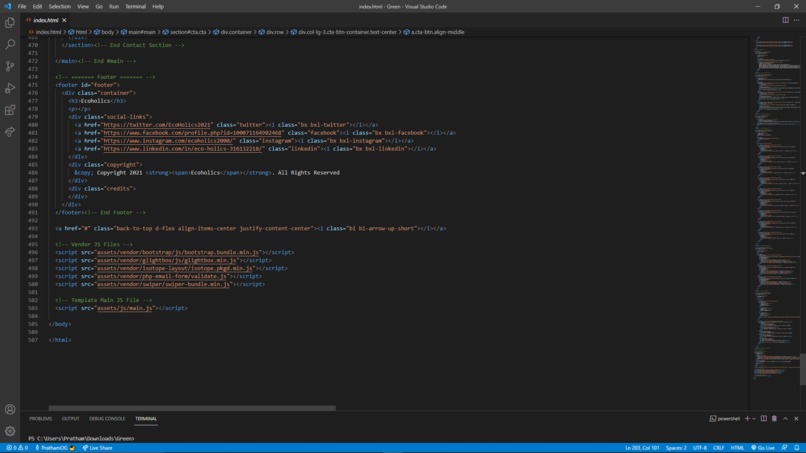Split the terminal pane
This screenshot has width=806, height=453.
point(764,419)
